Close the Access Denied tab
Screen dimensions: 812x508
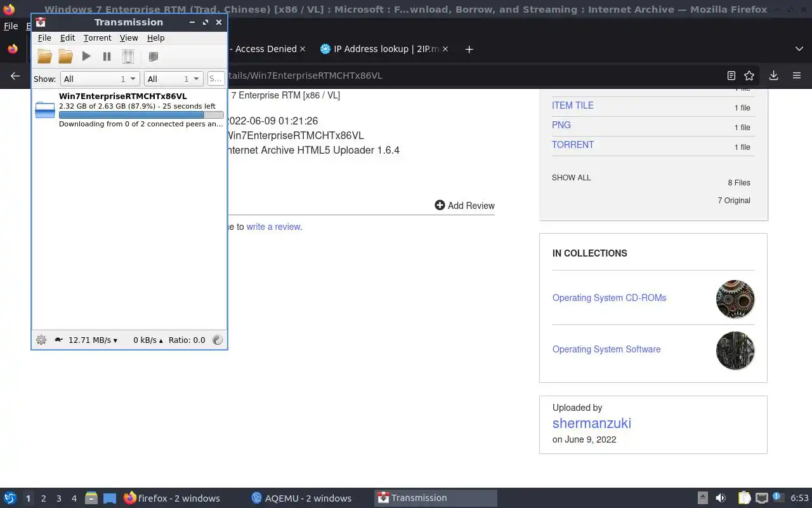tap(303, 49)
